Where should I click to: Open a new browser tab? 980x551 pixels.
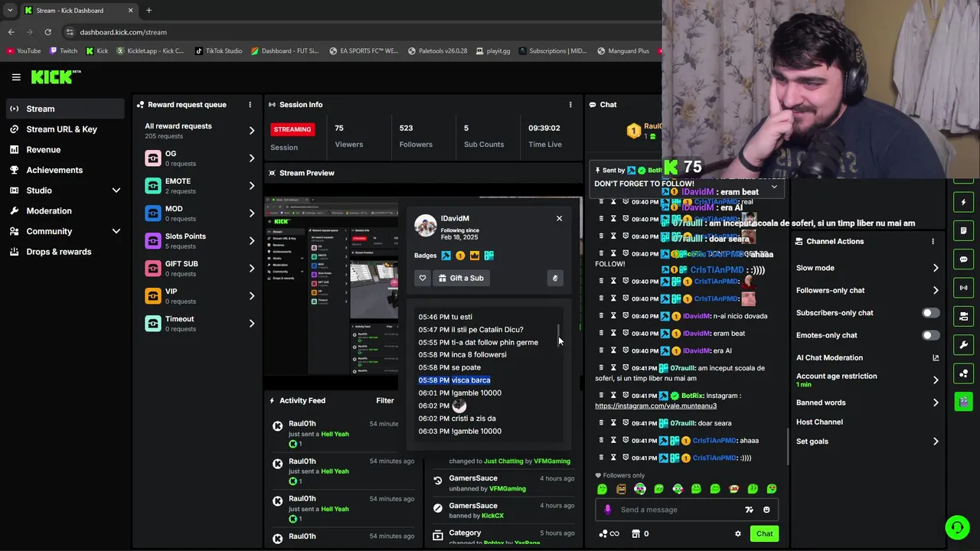point(149,11)
